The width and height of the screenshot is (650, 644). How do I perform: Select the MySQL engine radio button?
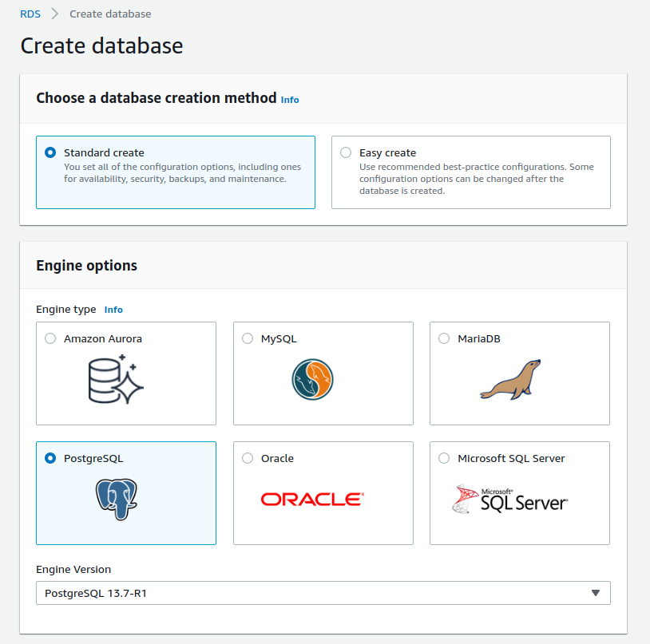click(x=248, y=338)
